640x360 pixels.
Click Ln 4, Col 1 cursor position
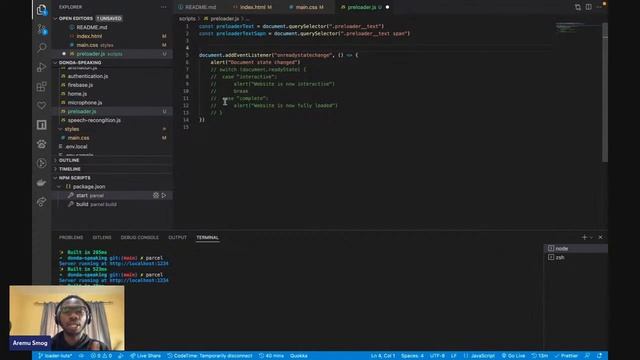(x=382, y=356)
